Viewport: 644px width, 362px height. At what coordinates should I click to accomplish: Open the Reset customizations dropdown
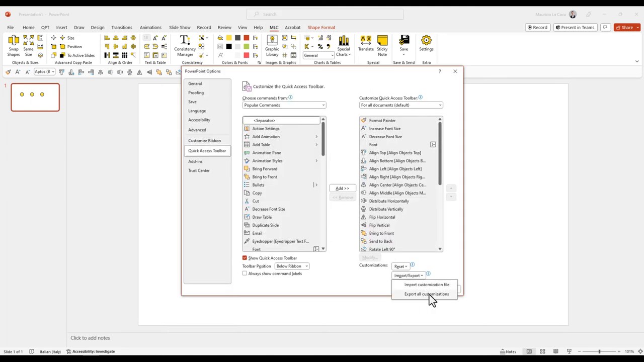click(400, 266)
